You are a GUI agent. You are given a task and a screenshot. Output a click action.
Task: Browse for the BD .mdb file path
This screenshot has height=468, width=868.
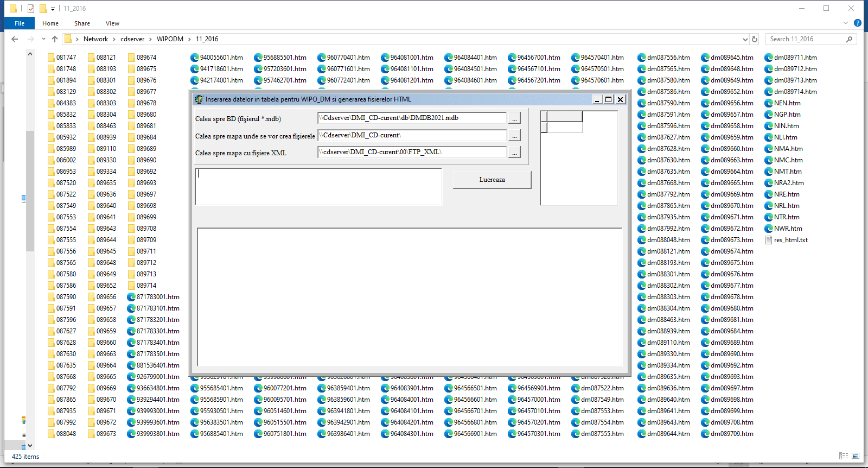coord(514,118)
